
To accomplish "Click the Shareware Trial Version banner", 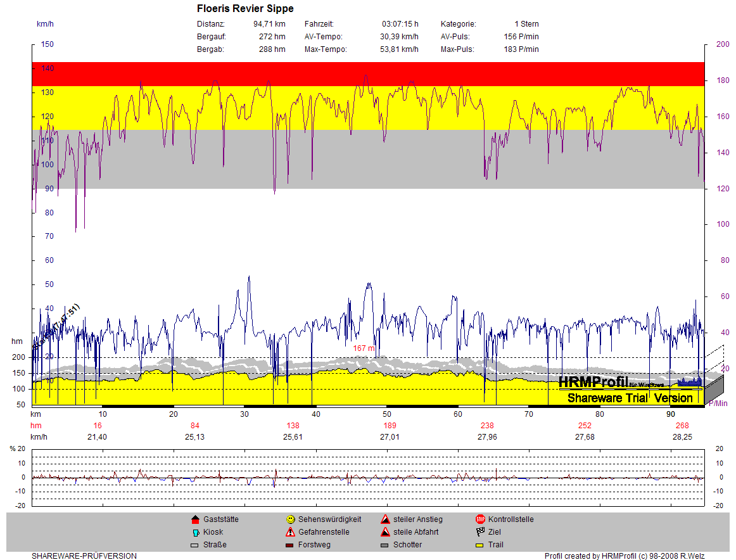I will click(x=630, y=398).
